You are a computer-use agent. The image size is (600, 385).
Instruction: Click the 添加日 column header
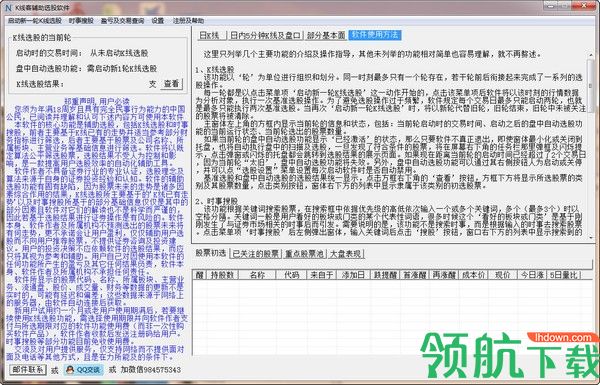(353, 275)
